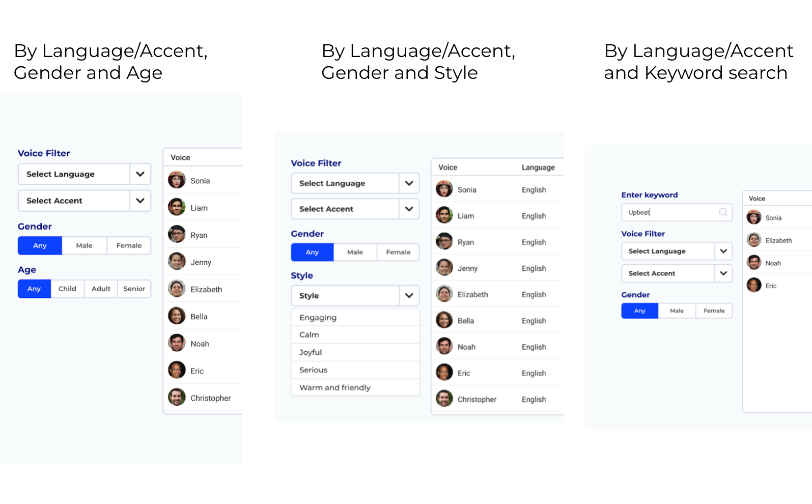Select Senior age option

coord(134,289)
